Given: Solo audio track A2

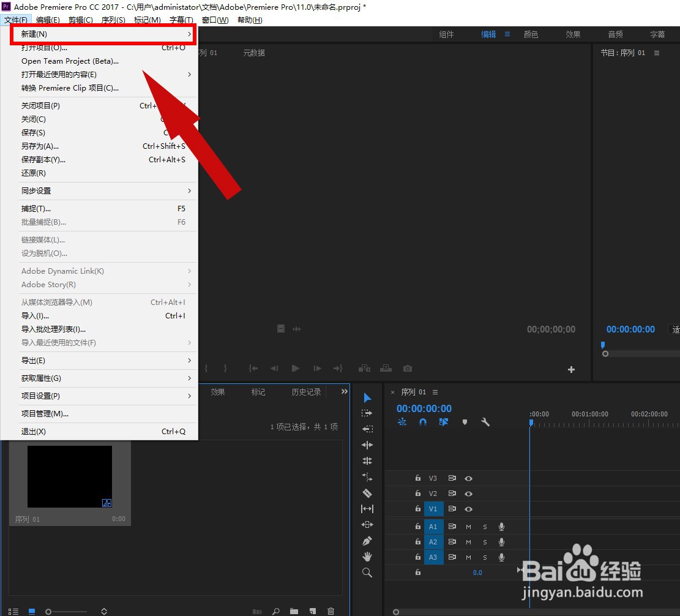Looking at the screenshot, I should point(485,542).
